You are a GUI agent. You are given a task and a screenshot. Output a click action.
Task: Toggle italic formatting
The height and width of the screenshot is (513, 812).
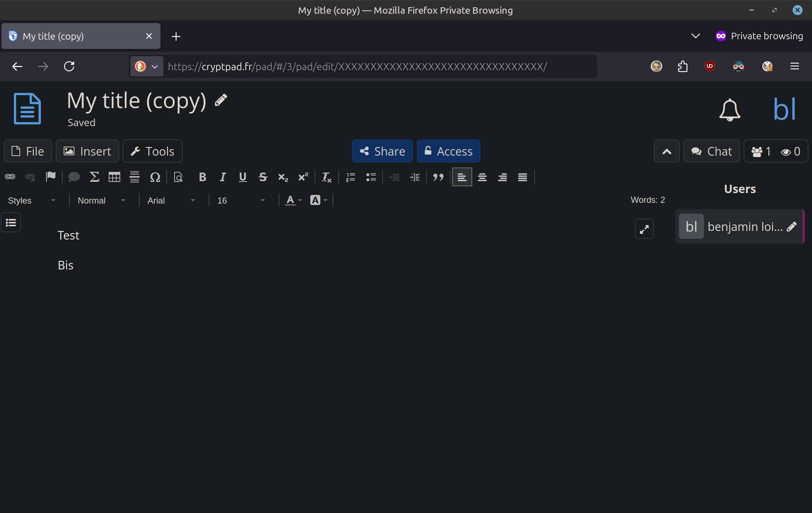223,177
